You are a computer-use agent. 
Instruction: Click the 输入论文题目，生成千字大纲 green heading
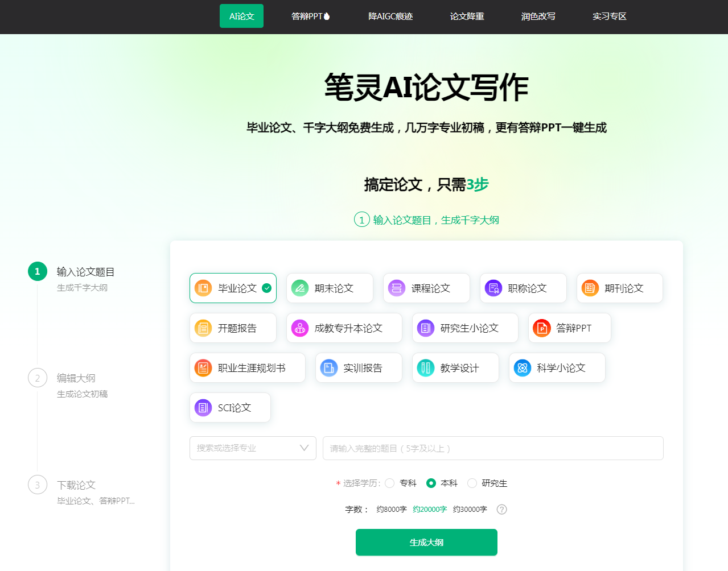pos(436,220)
